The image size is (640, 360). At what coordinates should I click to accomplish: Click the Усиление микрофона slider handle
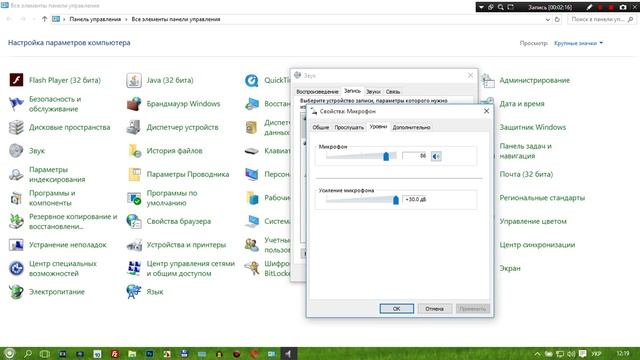[396, 200]
